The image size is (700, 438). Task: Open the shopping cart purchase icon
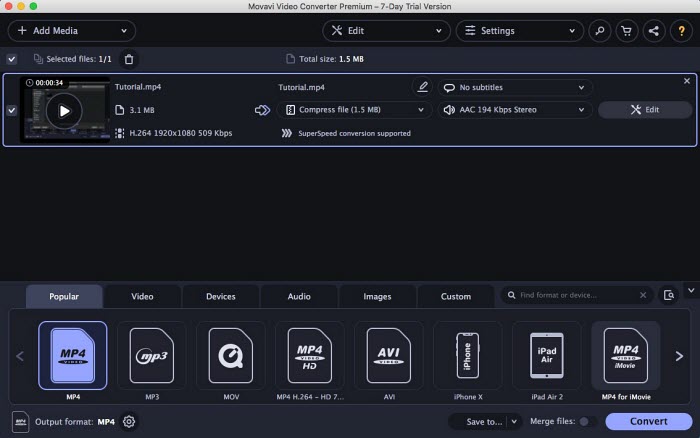coord(627,31)
